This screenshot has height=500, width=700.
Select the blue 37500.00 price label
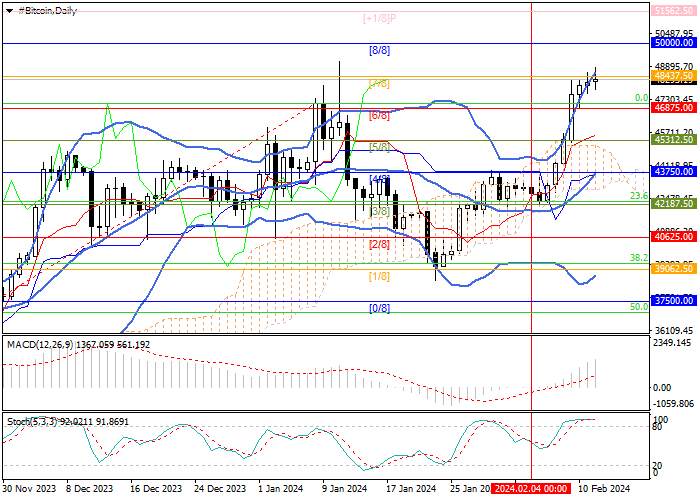coord(674,301)
